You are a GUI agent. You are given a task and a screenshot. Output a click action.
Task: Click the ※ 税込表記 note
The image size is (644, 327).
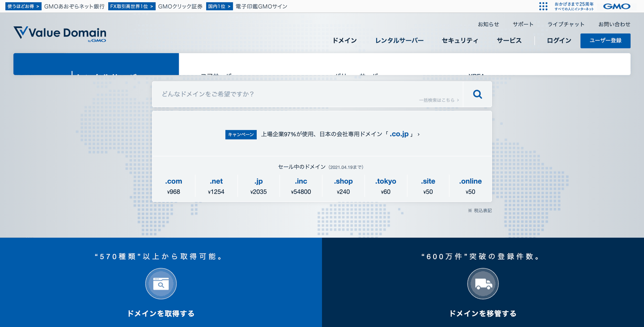(480, 211)
